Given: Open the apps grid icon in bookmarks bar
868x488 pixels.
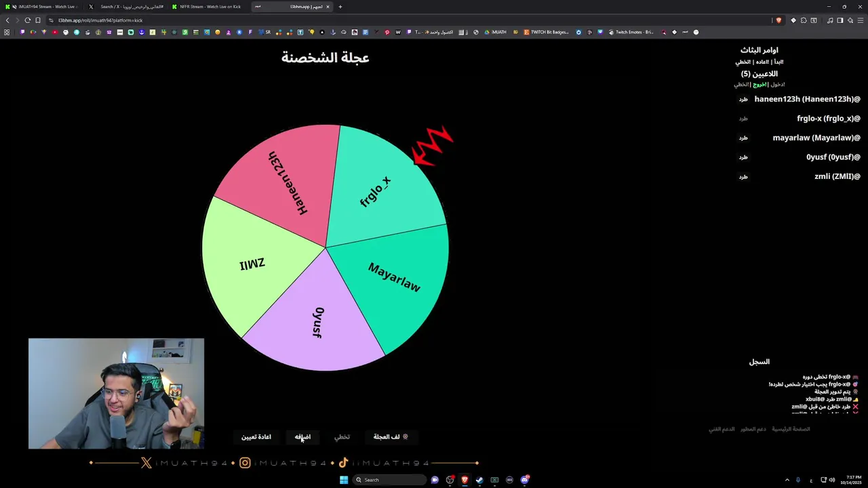Looking at the screenshot, I should tap(7, 32).
